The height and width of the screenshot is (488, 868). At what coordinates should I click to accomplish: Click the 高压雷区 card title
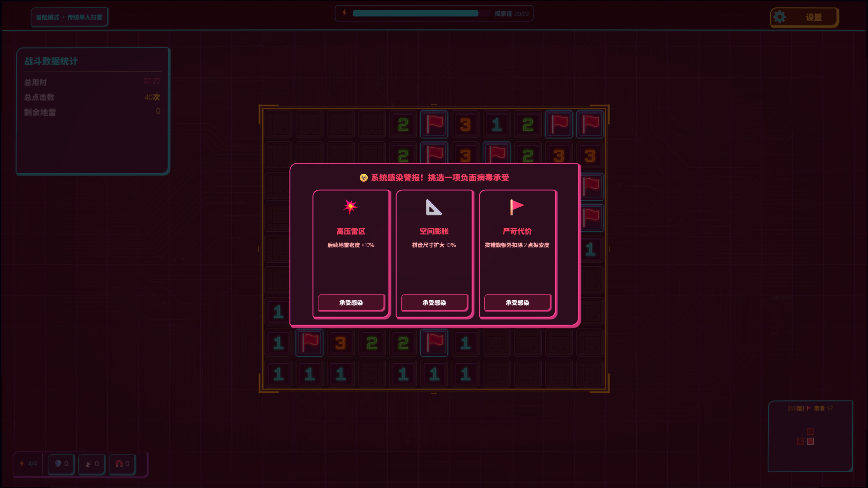coord(350,231)
